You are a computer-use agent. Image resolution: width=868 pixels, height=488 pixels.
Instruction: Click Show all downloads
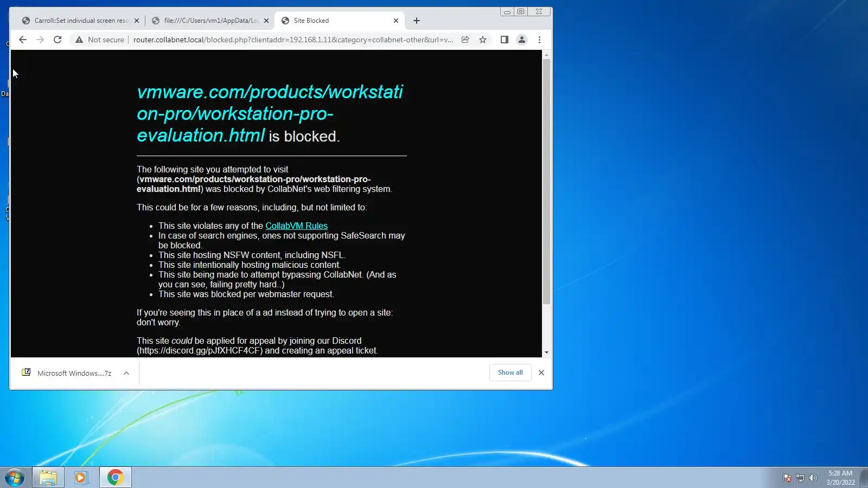click(510, 373)
